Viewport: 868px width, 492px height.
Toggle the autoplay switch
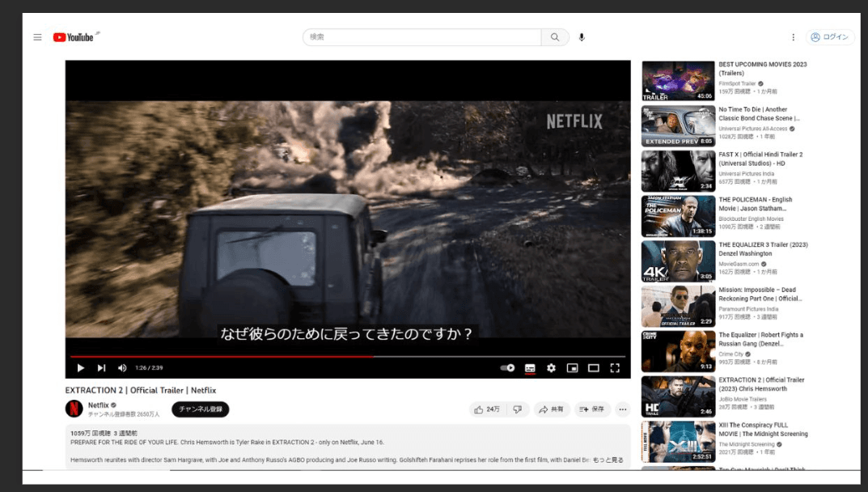click(507, 368)
